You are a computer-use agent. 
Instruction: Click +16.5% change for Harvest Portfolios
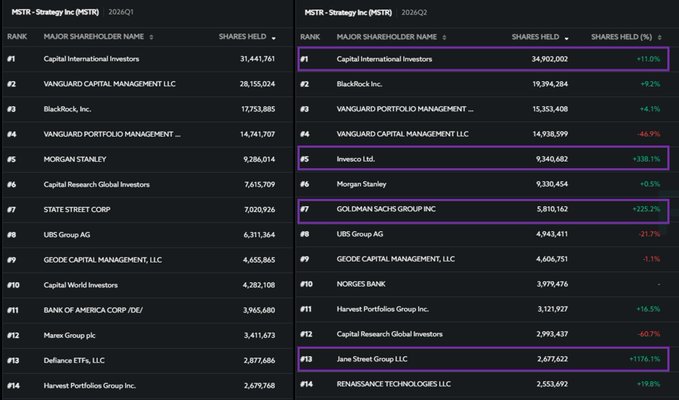649,309
